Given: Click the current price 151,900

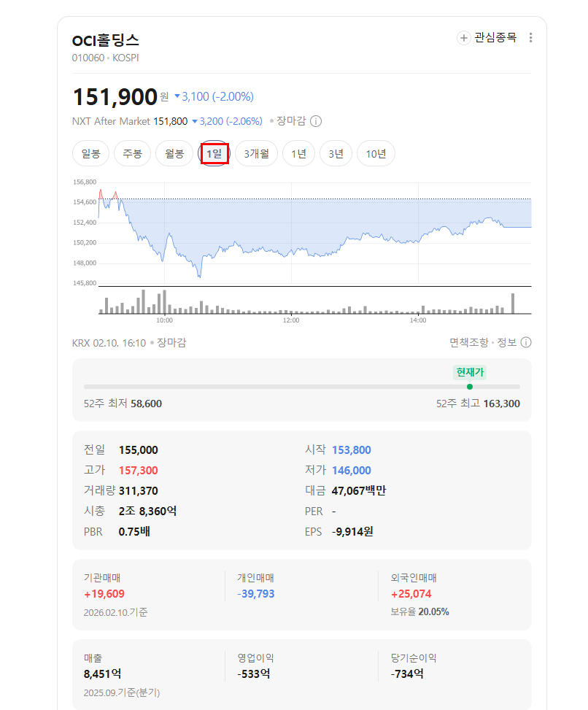Looking at the screenshot, I should (x=115, y=97).
